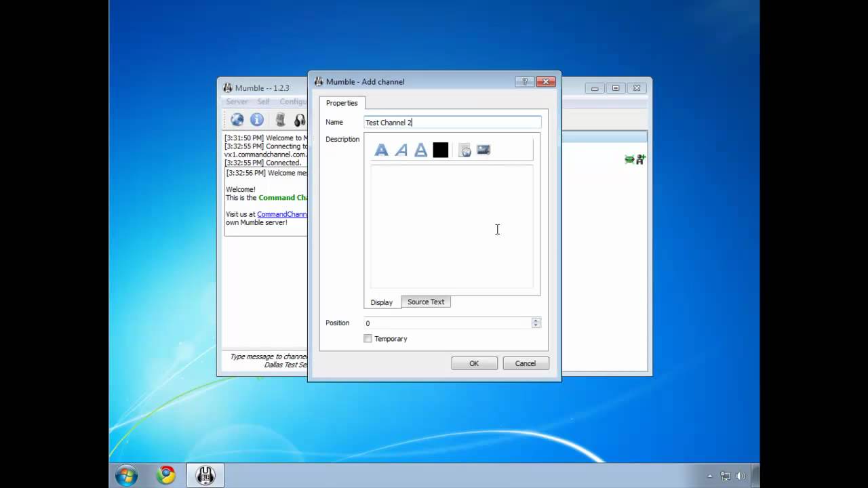This screenshot has height=488, width=868.
Task: Click the Help question mark button in dialog
Action: click(524, 81)
